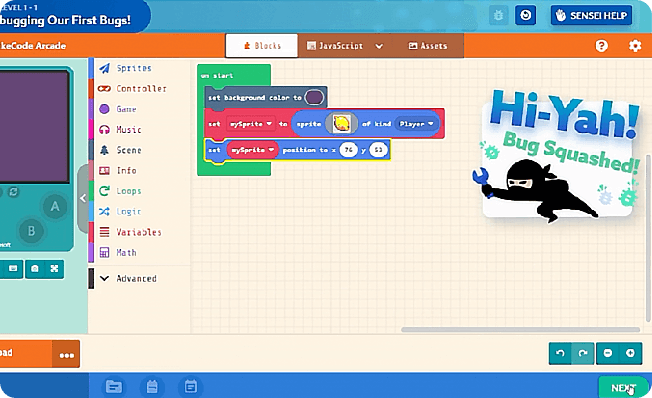Open the backpack icon in bottom bar

click(x=152, y=387)
